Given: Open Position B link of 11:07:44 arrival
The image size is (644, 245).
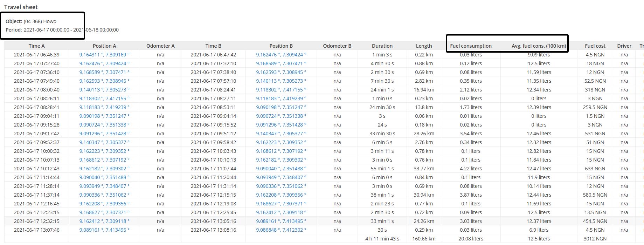Looking at the screenshot, I should 281,169.
